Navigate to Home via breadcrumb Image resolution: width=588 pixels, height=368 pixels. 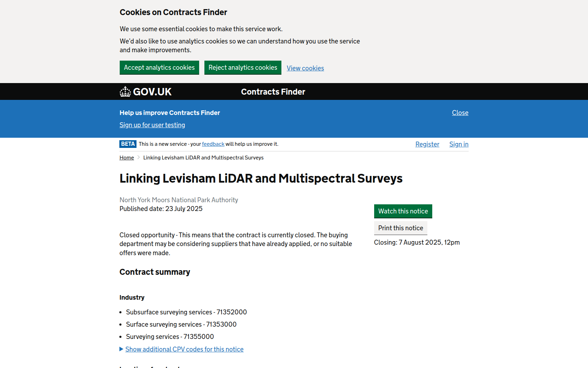coord(126,157)
